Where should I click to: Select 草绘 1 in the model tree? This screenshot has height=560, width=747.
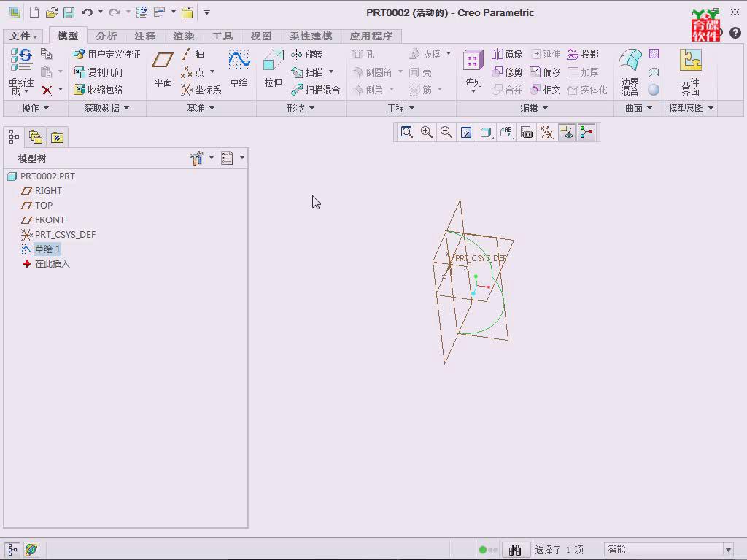42,249
